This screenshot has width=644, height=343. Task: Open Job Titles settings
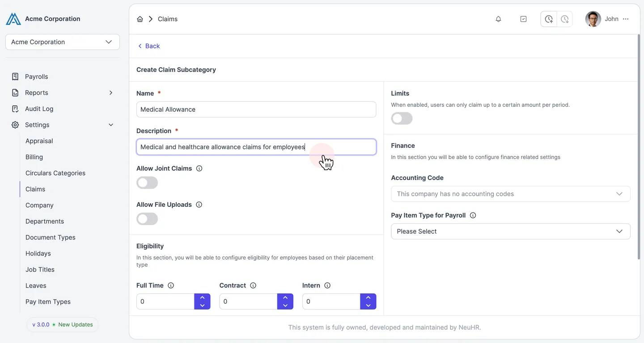[40, 269]
